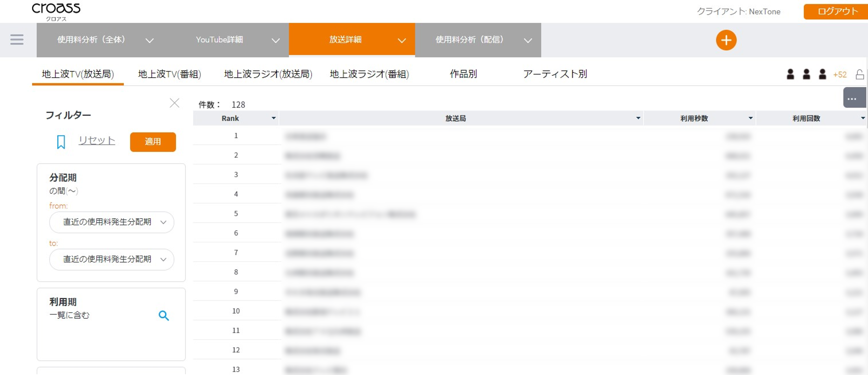Click the magnifier icon under 利用期
The height and width of the screenshot is (375, 868).
point(164,315)
